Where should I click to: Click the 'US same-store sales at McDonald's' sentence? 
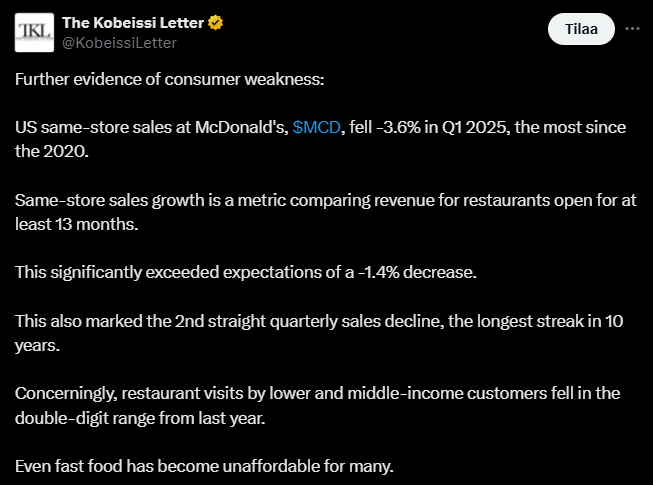[320, 139]
